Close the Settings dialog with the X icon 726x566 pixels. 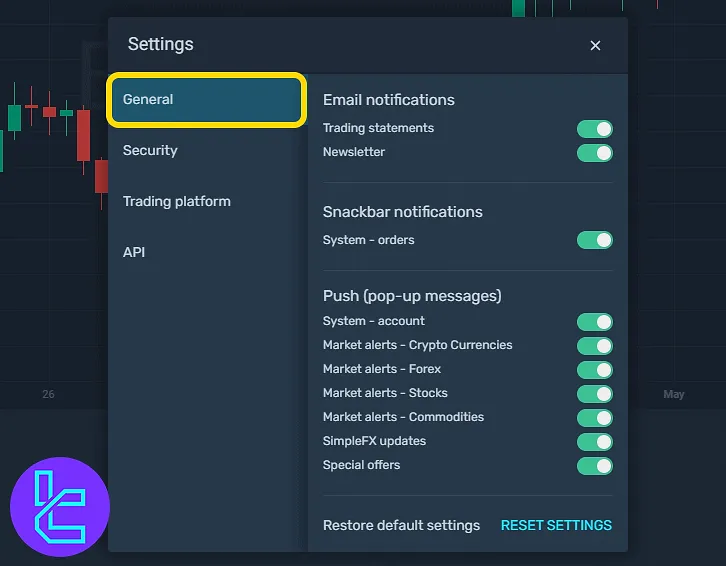(x=595, y=45)
